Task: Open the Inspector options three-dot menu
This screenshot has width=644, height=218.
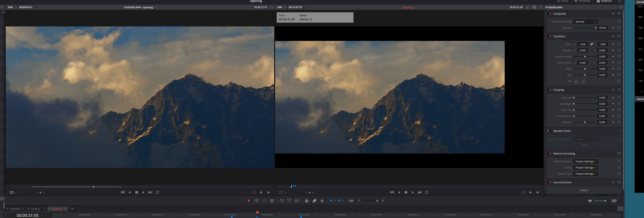Action: (621, 7)
